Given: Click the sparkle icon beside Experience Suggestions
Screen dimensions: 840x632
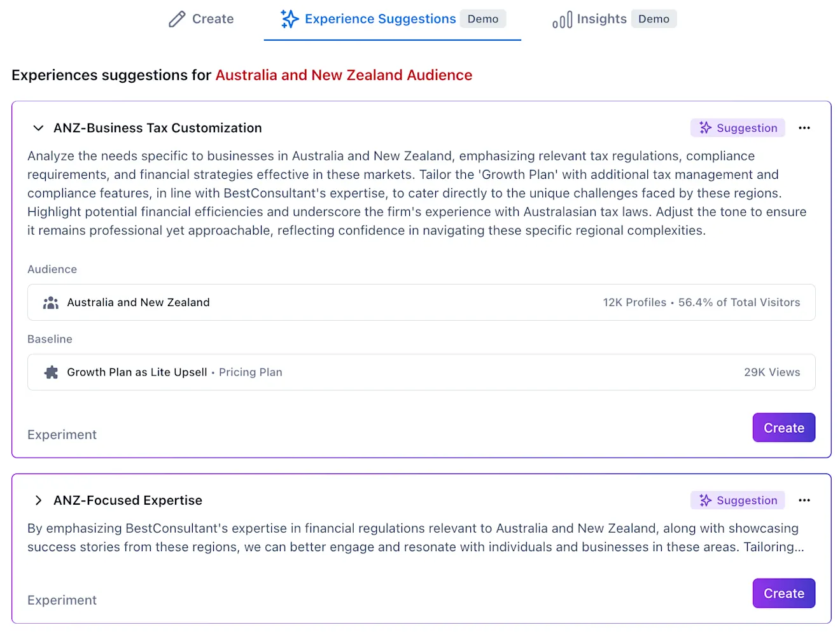Looking at the screenshot, I should (x=290, y=19).
